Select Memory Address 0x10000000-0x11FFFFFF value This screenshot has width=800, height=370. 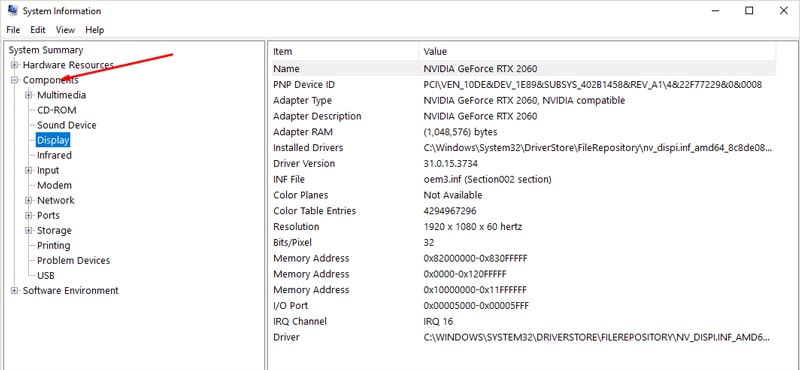[x=476, y=290]
